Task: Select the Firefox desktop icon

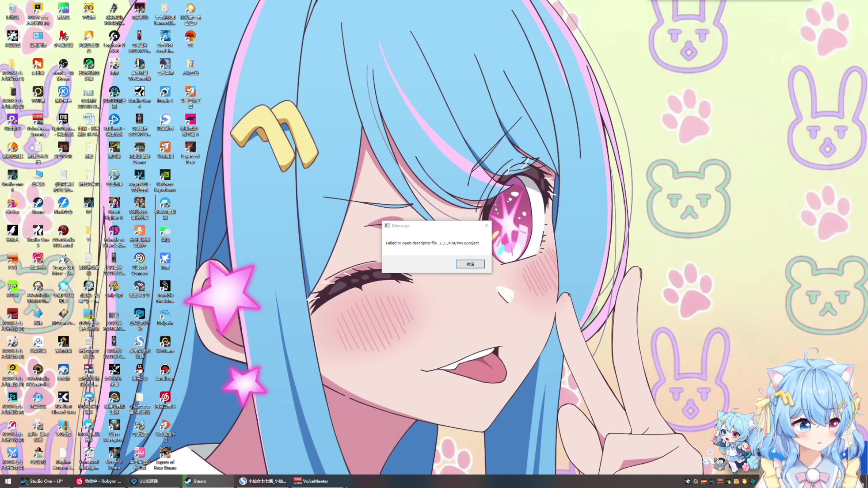Action: [x=13, y=206]
